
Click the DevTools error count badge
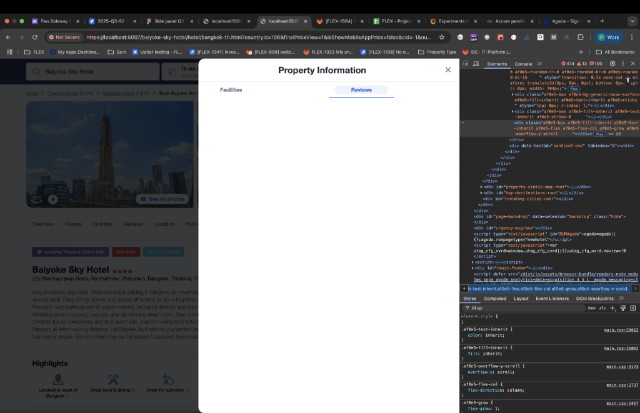tap(568, 64)
